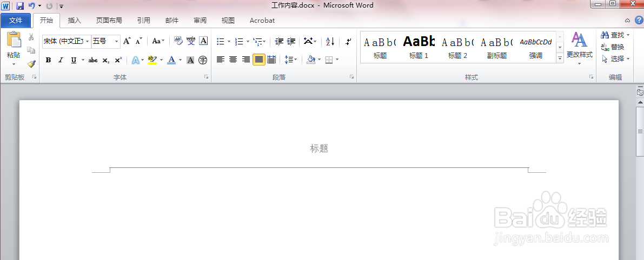This screenshot has height=260, width=644.
Task: Expand the bullets list dropdown
Action: (x=229, y=41)
